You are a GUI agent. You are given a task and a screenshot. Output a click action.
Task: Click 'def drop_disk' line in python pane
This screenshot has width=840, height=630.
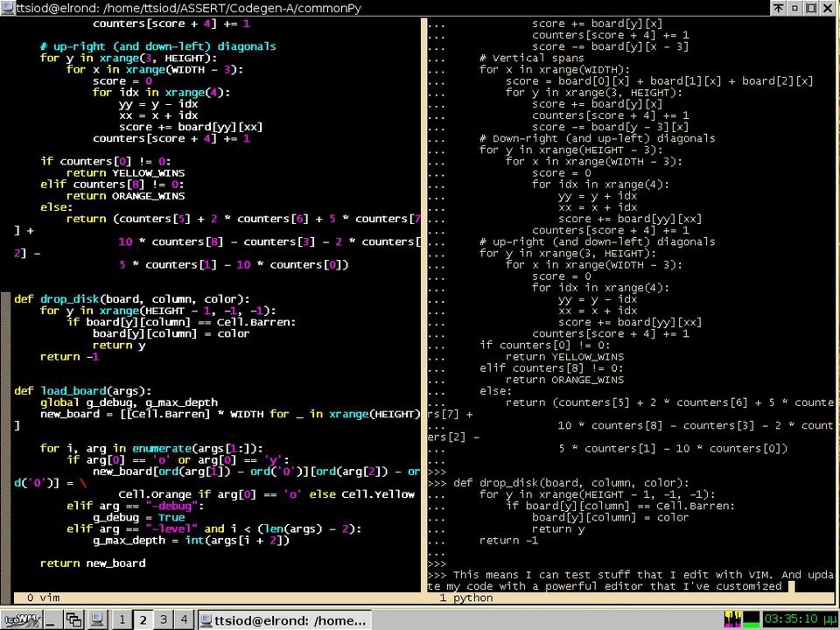point(571,483)
